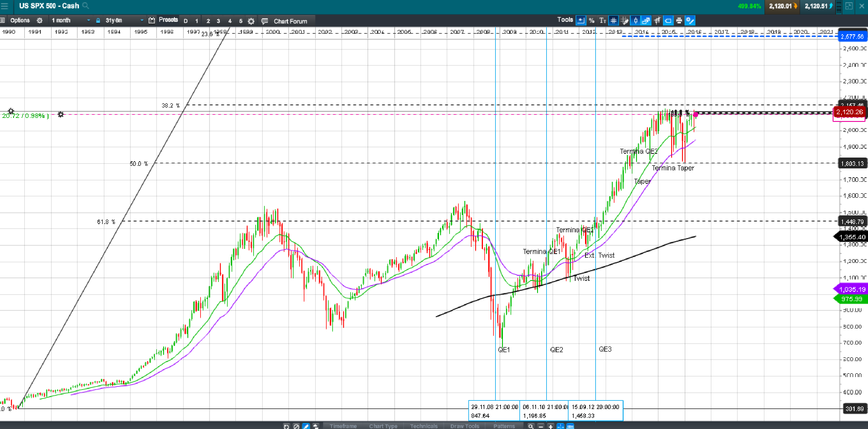
Task: Open the Options menu
Action: 20,21
